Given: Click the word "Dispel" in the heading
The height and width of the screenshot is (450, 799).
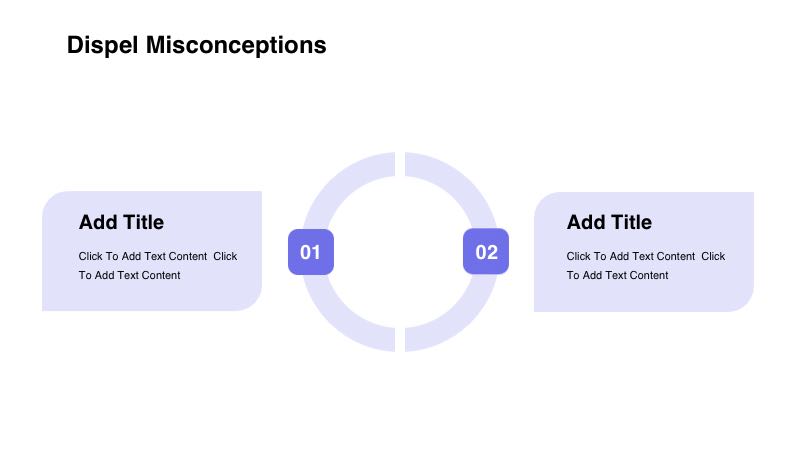Looking at the screenshot, I should click(x=103, y=45).
